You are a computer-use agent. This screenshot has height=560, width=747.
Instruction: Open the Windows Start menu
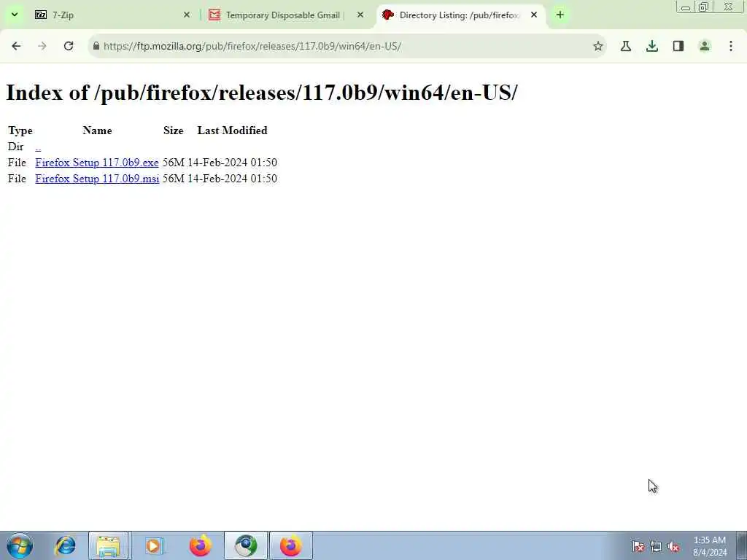click(x=20, y=545)
